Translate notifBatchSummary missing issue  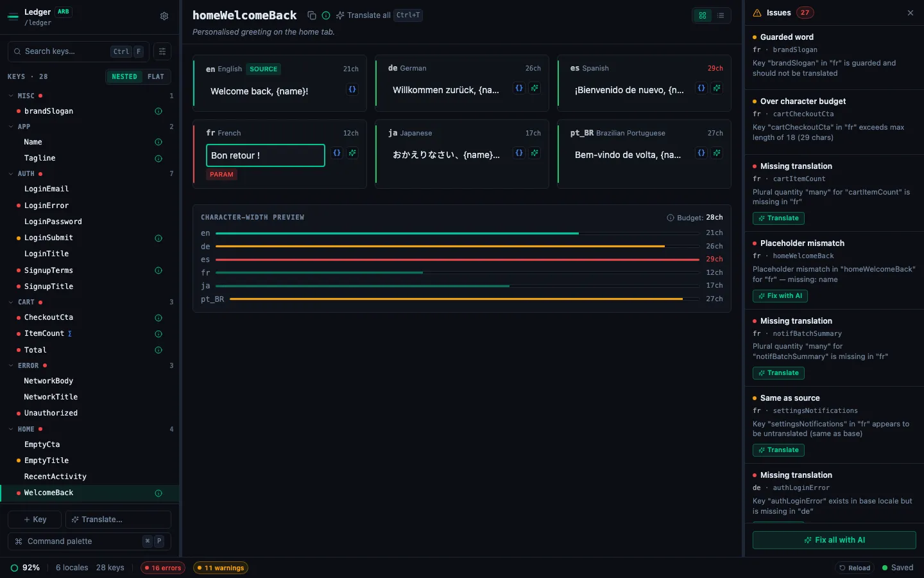click(778, 373)
